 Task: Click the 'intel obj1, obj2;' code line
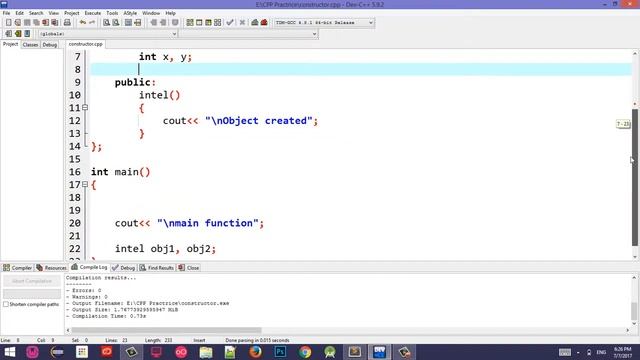point(165,249)
